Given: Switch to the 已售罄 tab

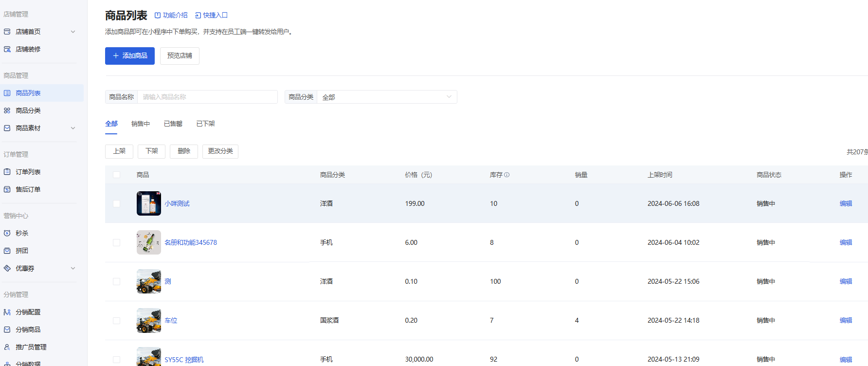Looking at the screenshot, I should pos(173,124).
